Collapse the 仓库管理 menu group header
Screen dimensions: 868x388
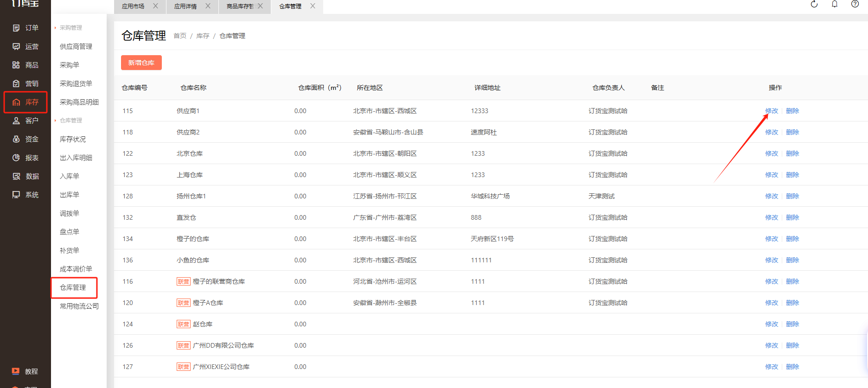pos(71,121)
